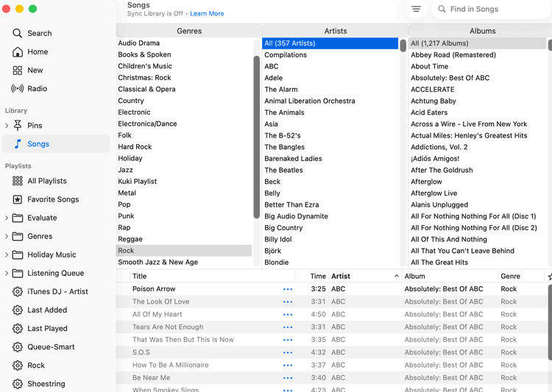552x392 pixels.
Task: Select Big Audio Dynamite artist
Action: 330,216
